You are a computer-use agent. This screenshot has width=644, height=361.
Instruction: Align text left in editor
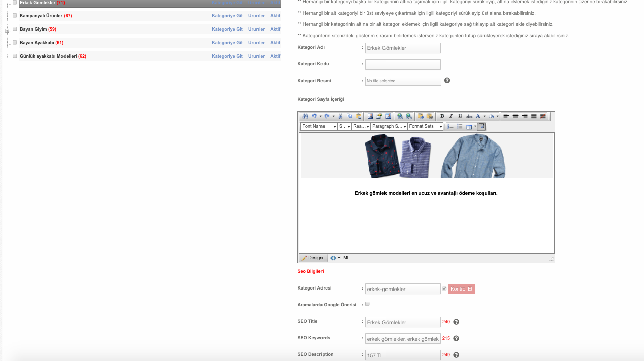tap(506, 116)
